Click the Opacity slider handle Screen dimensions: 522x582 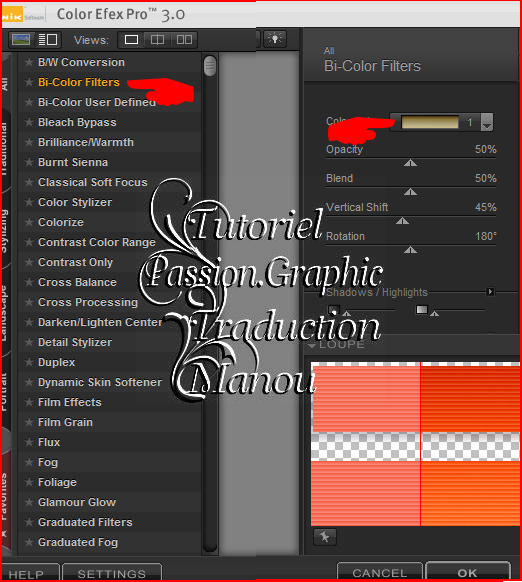point(410,163)
